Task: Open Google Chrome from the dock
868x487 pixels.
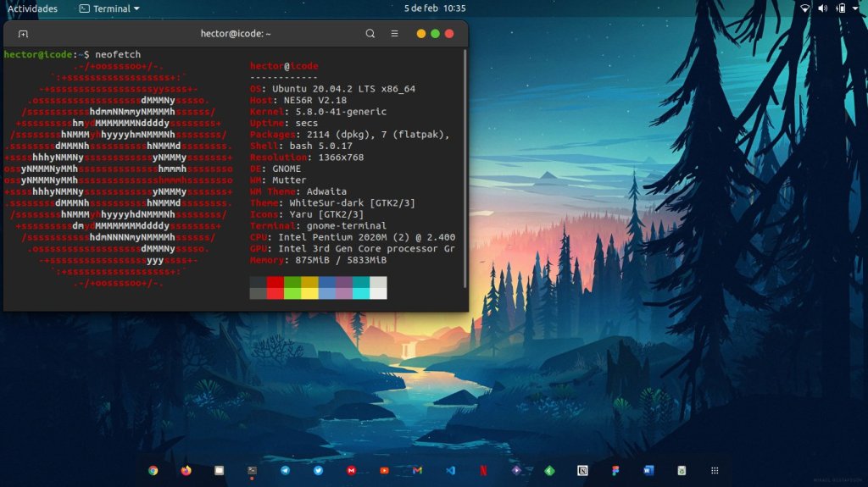Action: 153,470
